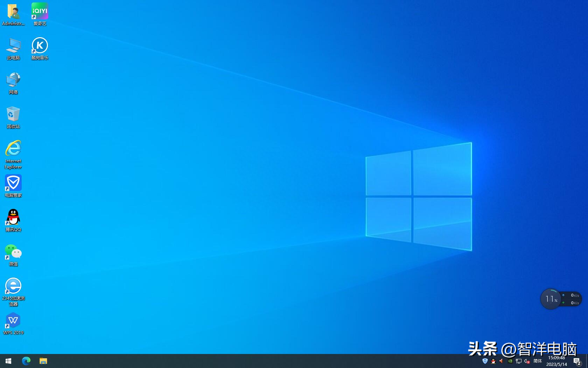This screenshot has height=368, width=588.
Task: Open the notification action center
Action: 577,361
